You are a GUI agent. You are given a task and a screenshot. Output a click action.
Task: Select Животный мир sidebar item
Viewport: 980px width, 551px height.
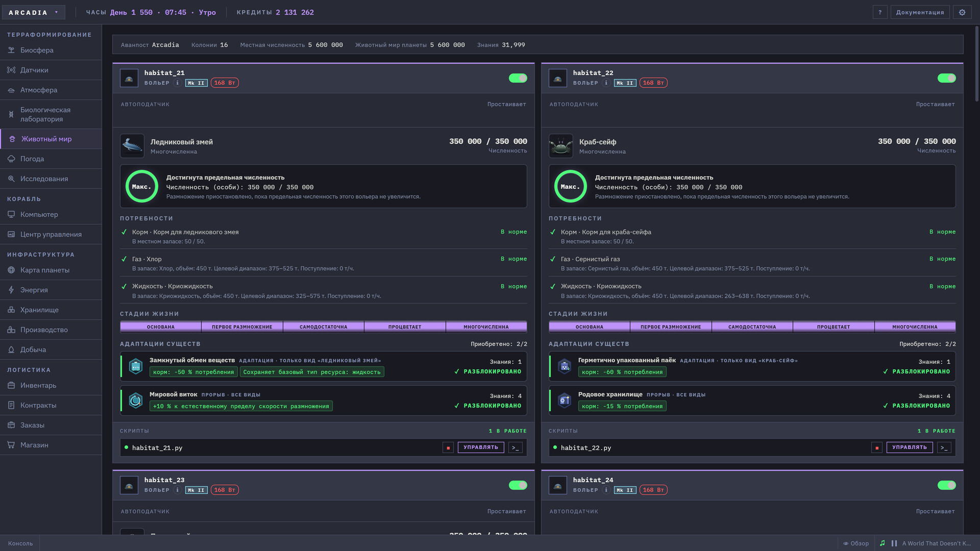pyautogui.click(x=51, y=139)
